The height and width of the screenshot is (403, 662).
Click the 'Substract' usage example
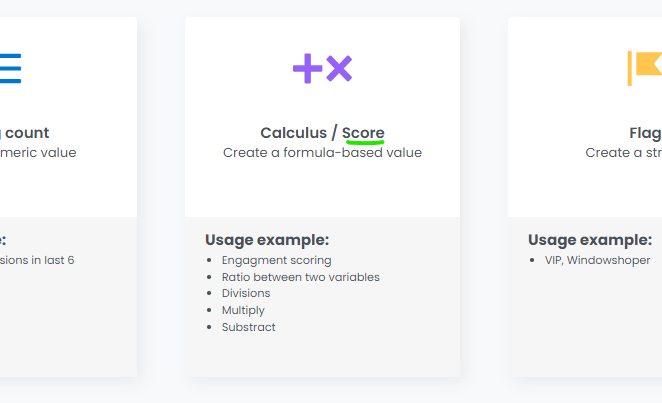click(248, 327)
